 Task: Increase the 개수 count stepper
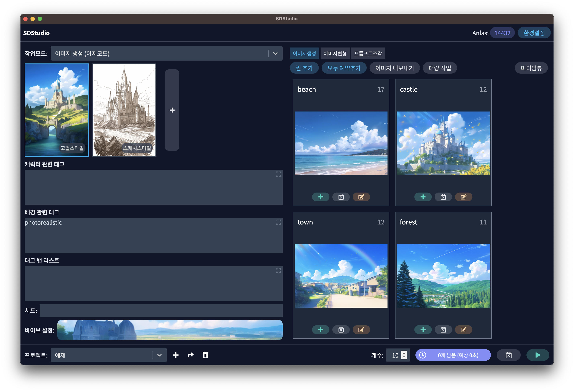pyautogui.click(x=404, y=353)
